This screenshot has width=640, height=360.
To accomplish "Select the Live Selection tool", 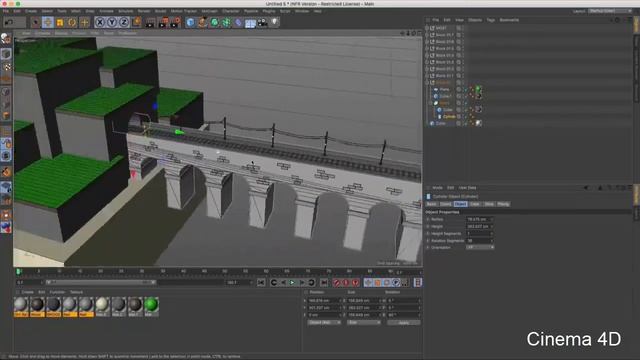I will pyautogui.click(x=36, y=22).
